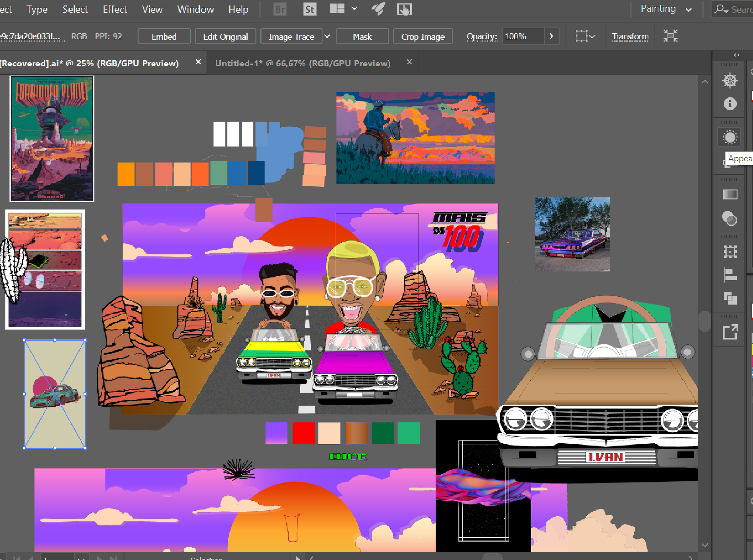This screenshot has width=753, height=560.
Task: Click the vertical scrollbar down arrow
Action: click(705, 546)
